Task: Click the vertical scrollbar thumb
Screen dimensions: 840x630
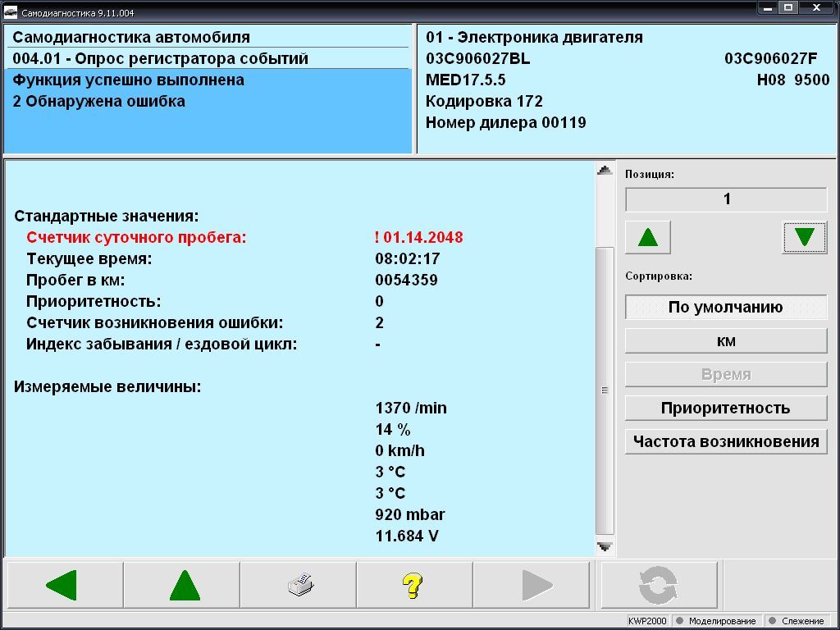Action: [605, 390]
